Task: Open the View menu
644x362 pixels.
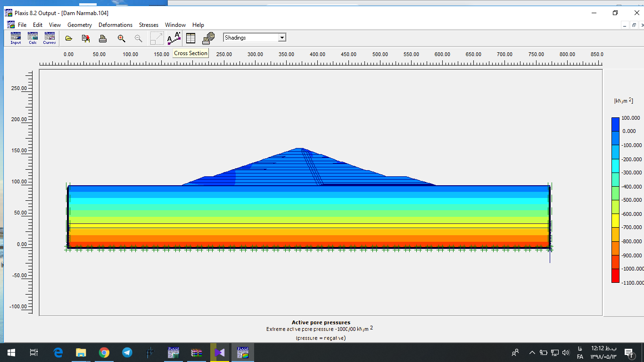Action: point(55,25)
